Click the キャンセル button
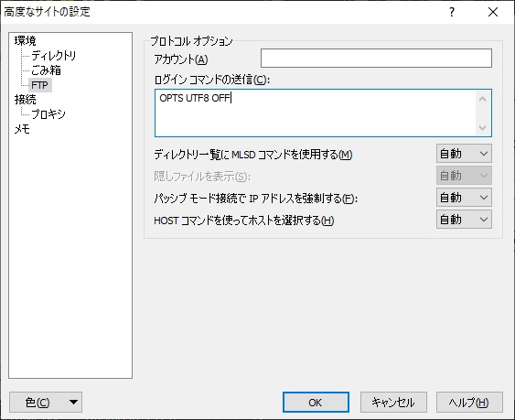 tap(393, 403)
